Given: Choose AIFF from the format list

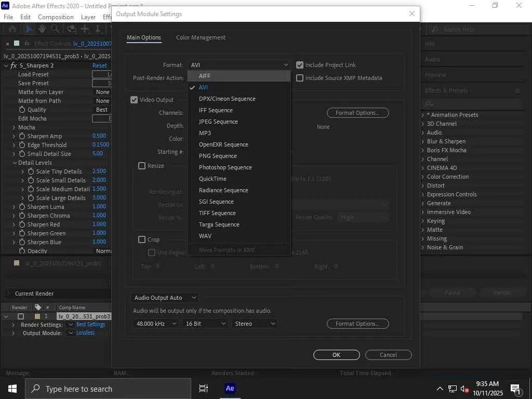Looking at the screenshot, I should (x=239, y=76).
